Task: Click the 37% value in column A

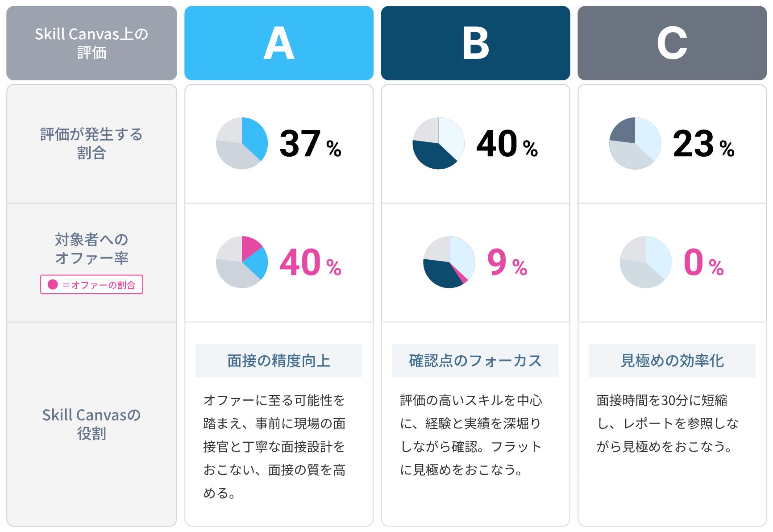Action: coord(310,144)
